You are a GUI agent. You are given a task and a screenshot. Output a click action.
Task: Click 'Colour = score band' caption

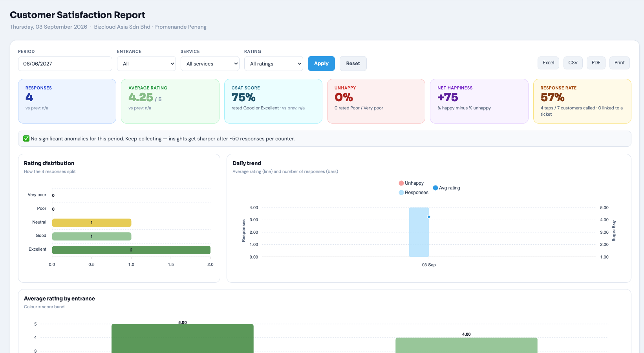click(x=44, y=307)
